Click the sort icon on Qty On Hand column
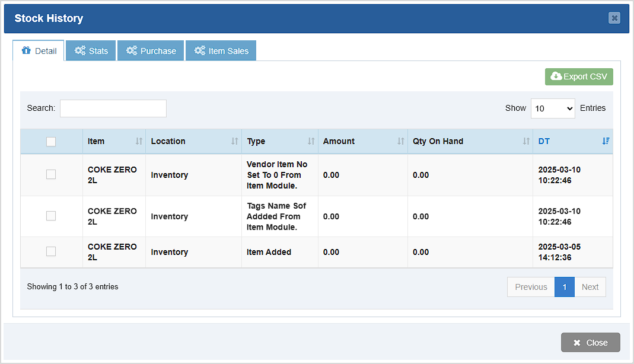Image resolution: width=634 pixels, height=364 pixels. pos(526,141)
